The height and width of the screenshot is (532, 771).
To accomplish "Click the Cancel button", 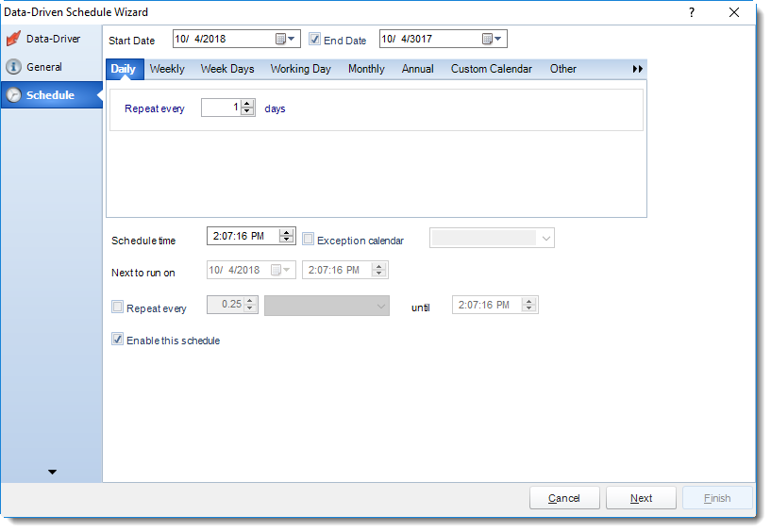I will tap(564, 498).
